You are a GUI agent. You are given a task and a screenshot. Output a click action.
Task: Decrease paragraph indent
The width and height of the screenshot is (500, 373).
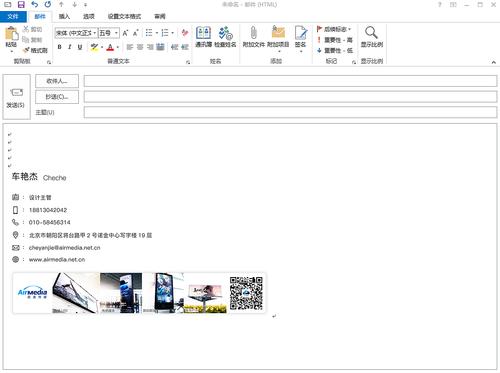tap(175, 47)
